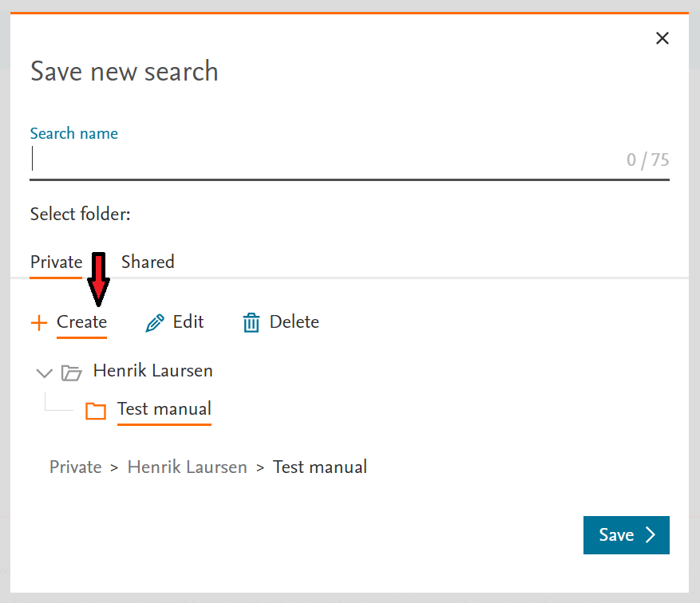Click Test manual in the breadcrumb path

click(x=320, y=467)
